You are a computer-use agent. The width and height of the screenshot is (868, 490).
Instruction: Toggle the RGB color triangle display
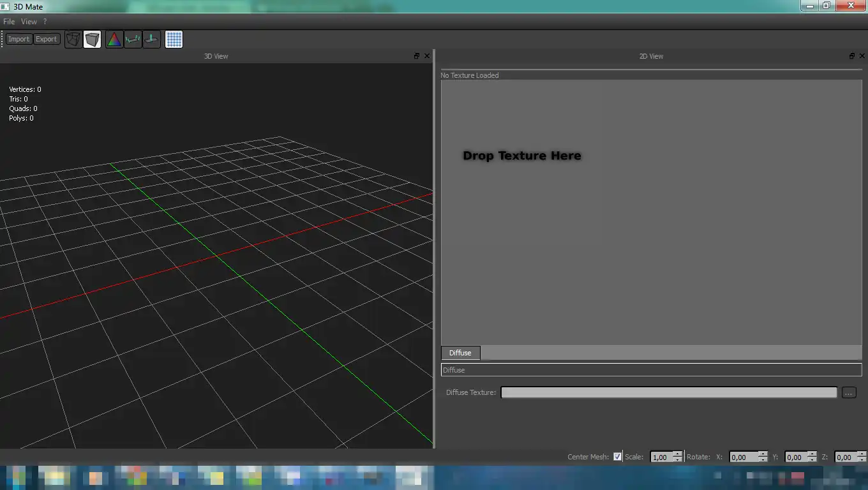(x=114, y=40)
